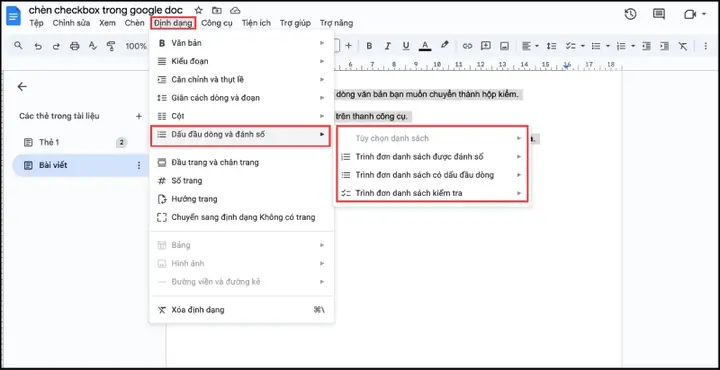Open the Google Docs home icon
Screen dimensions: 720x370
click(x=13, y=17)
